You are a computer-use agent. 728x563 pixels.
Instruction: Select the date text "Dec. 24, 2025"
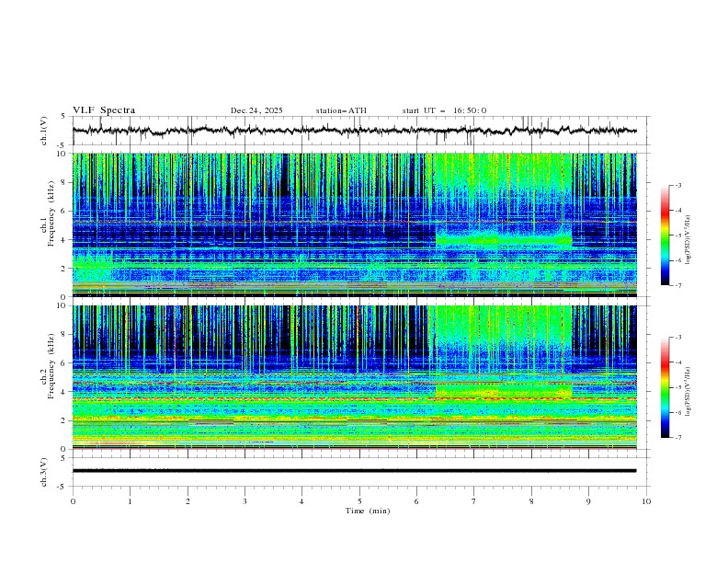point(256,110)
